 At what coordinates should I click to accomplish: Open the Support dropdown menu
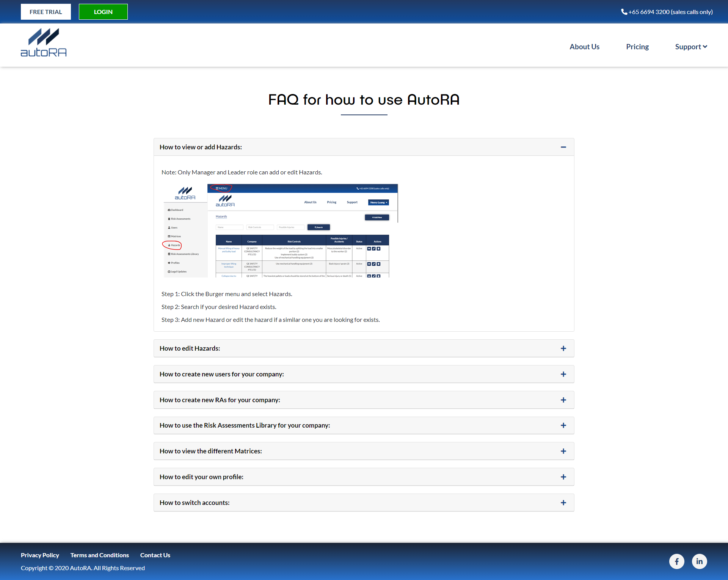(691, 47)
